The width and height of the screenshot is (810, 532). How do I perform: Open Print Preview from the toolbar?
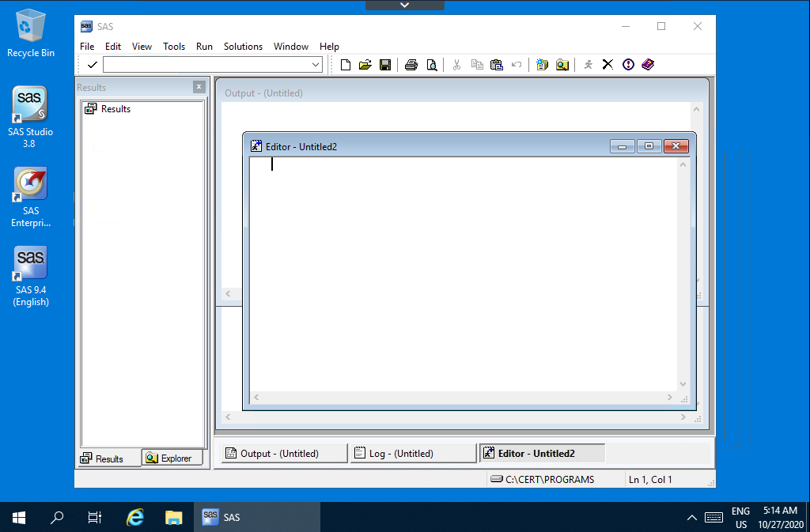[431, 65]
